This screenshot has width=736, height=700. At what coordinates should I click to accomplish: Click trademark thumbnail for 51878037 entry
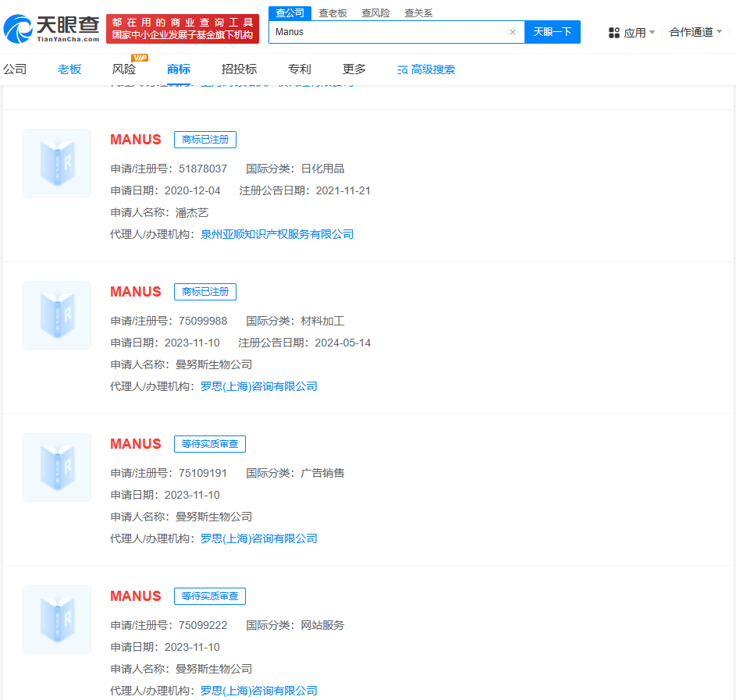click(57, 163)
